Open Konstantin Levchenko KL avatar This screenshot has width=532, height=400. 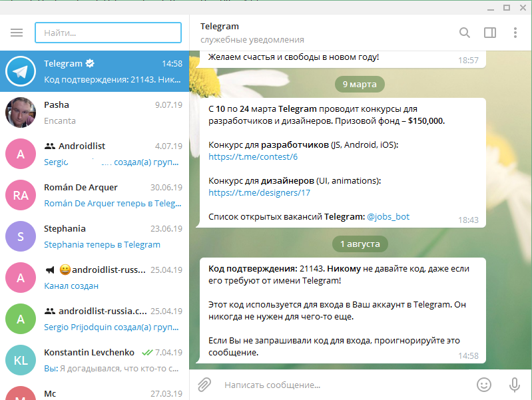click(21, 360)
